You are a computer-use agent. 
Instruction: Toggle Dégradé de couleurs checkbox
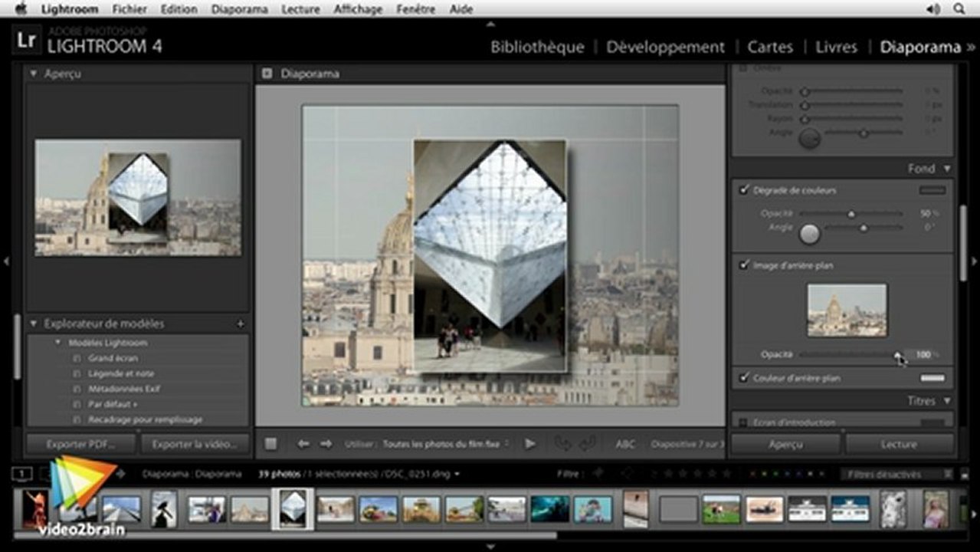click(743, 189)
